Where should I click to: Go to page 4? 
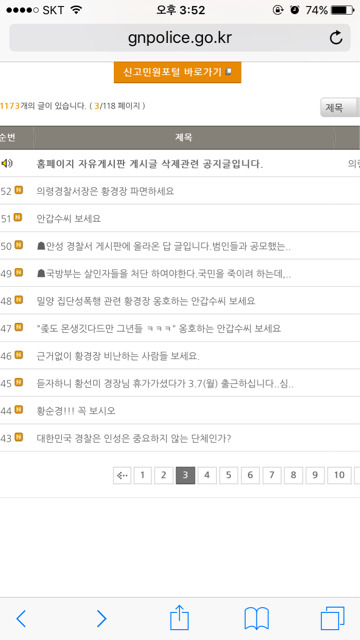pos(207,475)
